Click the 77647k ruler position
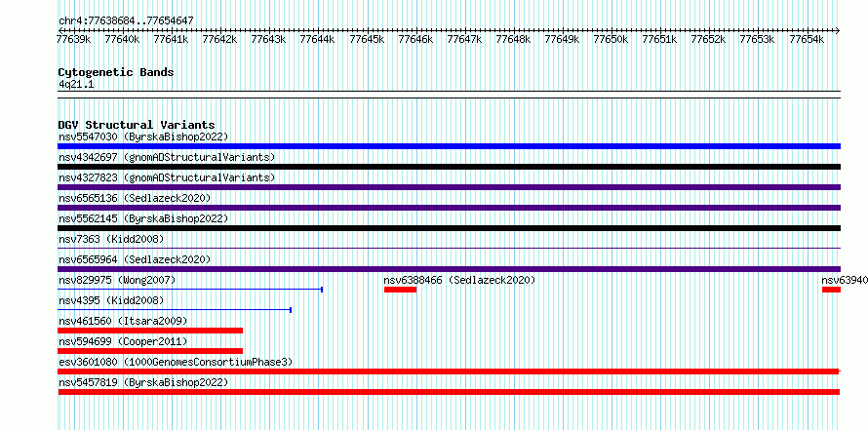The height and width of the screenshot is (430, 868). point(464,39)
